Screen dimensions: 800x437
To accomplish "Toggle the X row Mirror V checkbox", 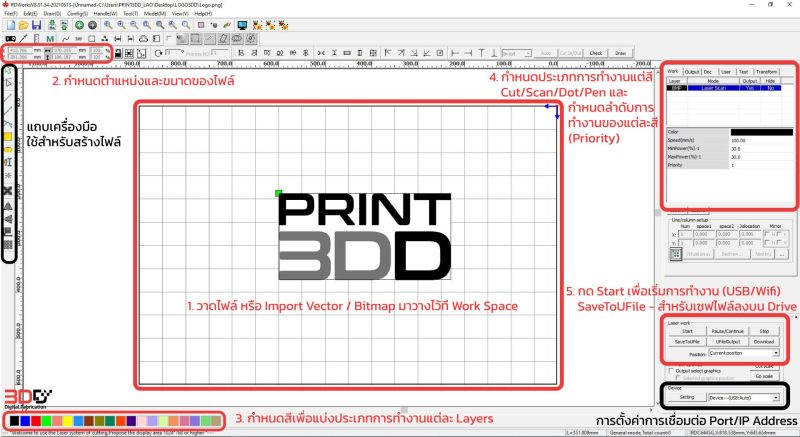I will (x=780, y=234).
